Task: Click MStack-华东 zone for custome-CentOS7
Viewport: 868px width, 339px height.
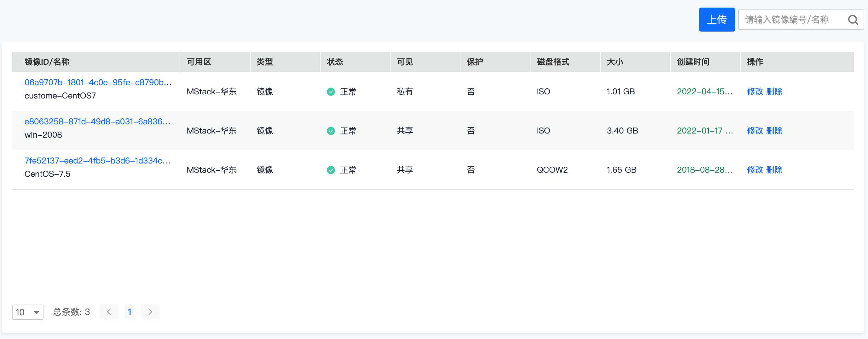Action: [x=211, y=92]
